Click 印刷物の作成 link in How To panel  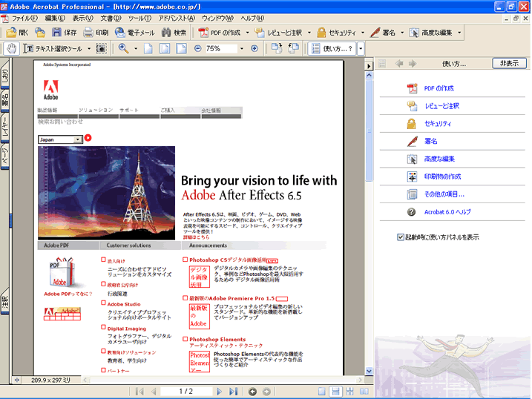(442, 177)
